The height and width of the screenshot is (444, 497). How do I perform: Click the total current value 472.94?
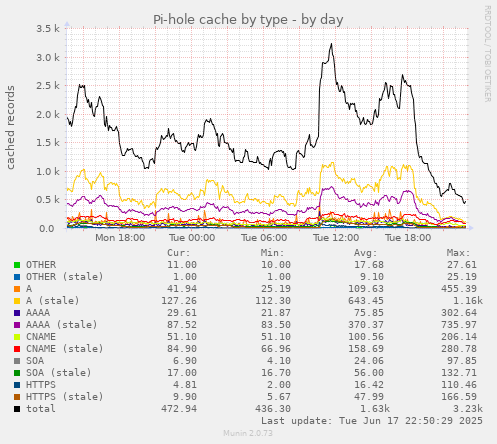coord(179,409)
